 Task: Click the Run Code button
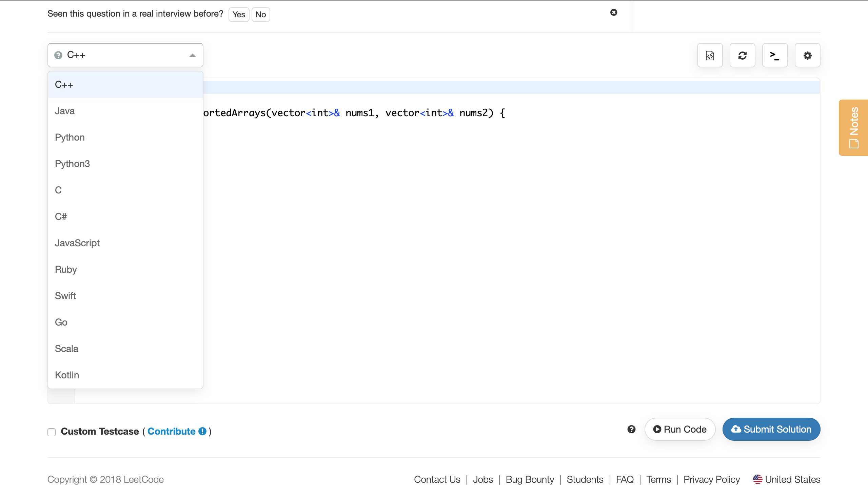coord(679,429)
